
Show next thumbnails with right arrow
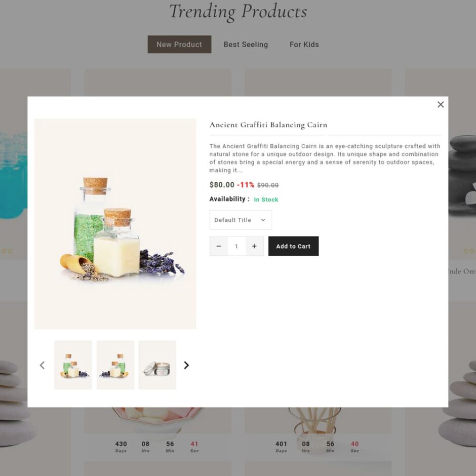click(x=186, y=365)
